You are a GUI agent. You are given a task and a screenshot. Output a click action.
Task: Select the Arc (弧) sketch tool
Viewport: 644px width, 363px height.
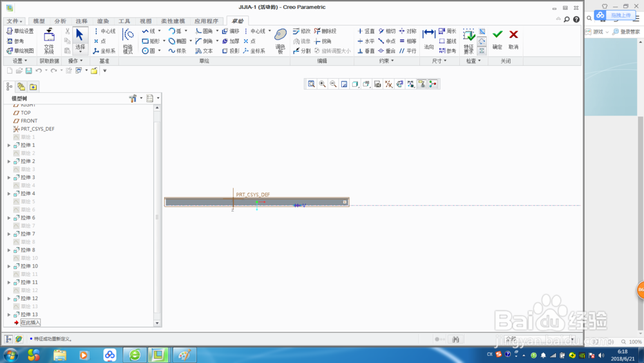pyautogui.click(x=175, y=31)
